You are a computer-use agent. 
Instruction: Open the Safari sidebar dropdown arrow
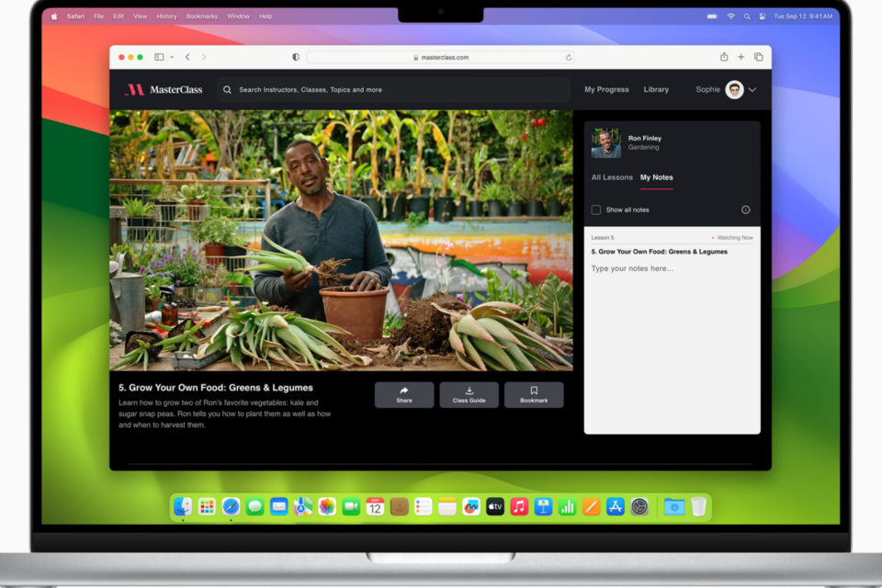[172, 57]
